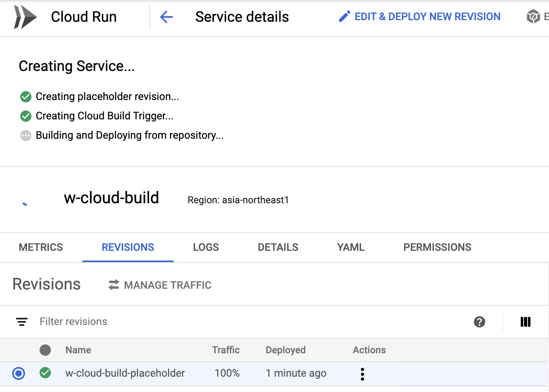The image size is (549, 392).
Task: Sort by the Traffic column header
Action: (226, 350)
